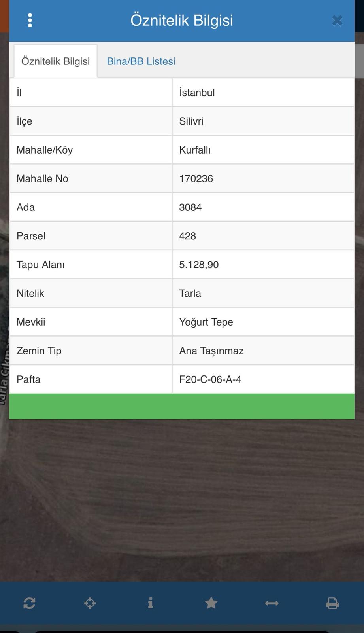Tap the crosshair locate icon
The width and height of the screenshot is (364, 633).
(x=90, y=603)
